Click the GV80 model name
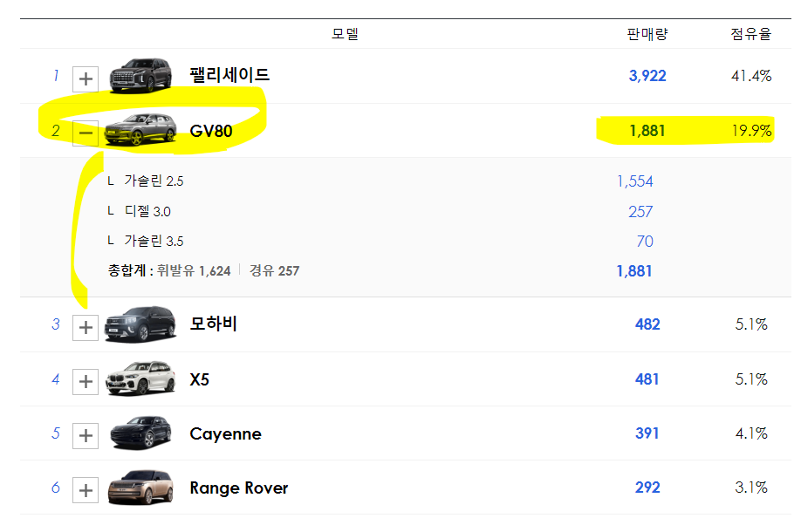This screenshot has width=801, height=532. point(211,131)
